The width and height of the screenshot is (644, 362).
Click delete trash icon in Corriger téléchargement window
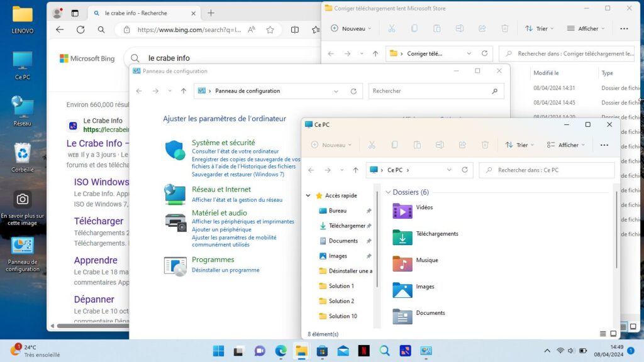click(x=504, y=29)
